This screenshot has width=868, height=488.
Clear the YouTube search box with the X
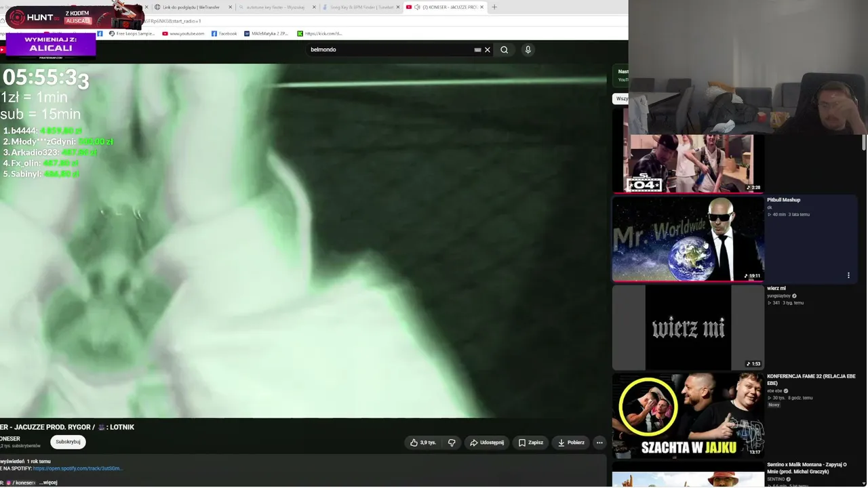pyautogui.click(x=487, y=49)
